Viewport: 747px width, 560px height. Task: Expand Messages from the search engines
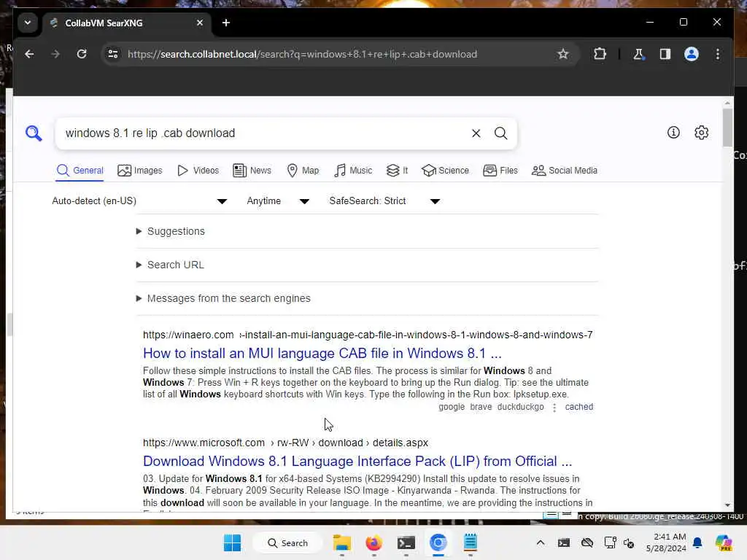223,298
